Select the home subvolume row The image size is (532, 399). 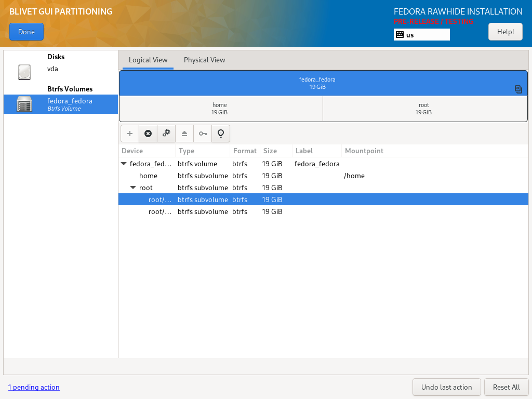pyautogui.click(x=323, y=176)
